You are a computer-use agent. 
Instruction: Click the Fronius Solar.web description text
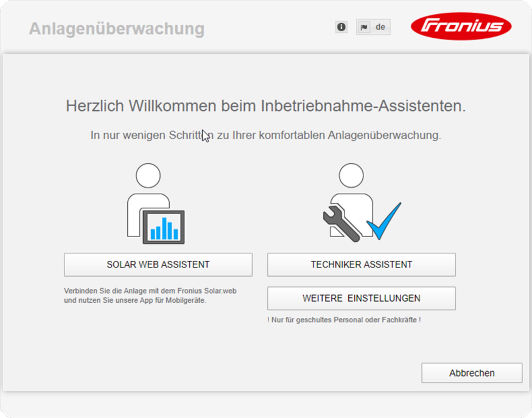pos(150,295)
